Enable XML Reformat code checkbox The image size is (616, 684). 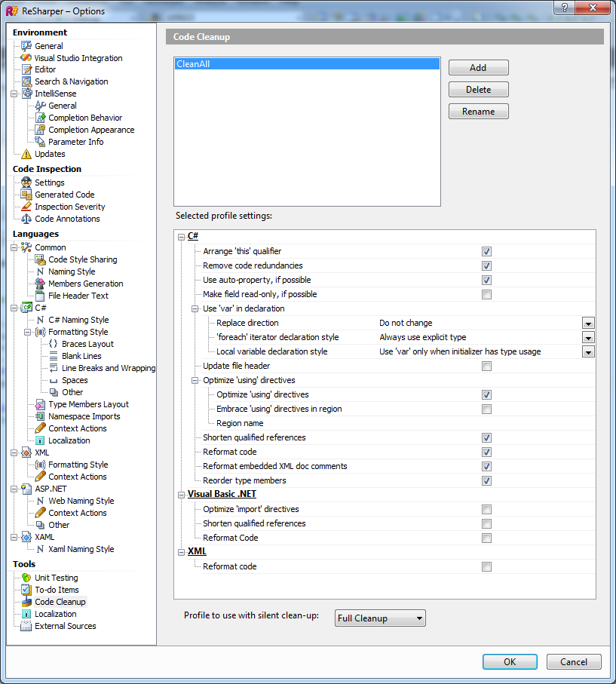coord(486,566)
